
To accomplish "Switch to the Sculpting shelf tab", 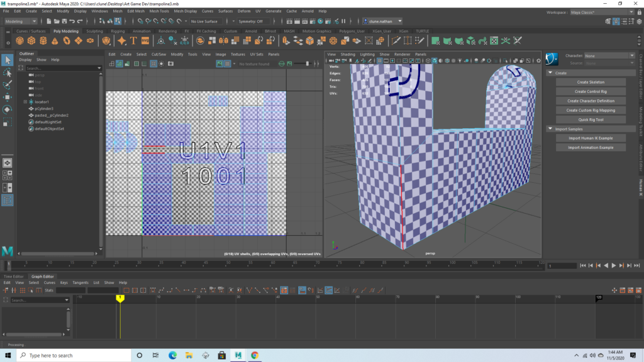I will pos(94,31).
